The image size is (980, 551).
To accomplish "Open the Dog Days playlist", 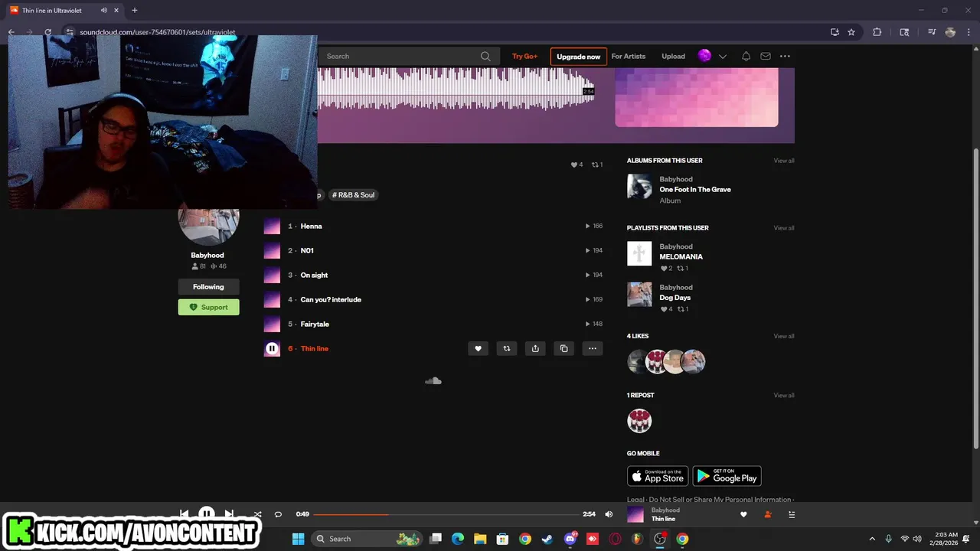I will pos(675,298).
